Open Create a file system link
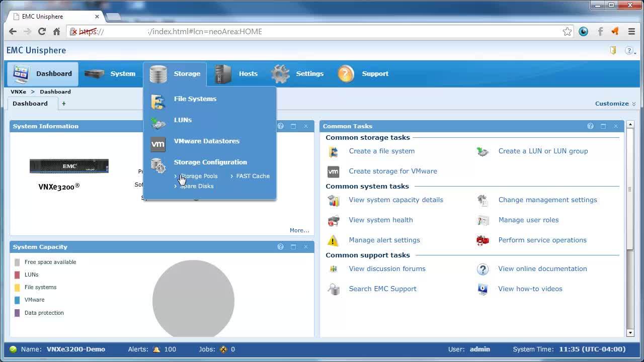This screenshot has width=644, height=362. tap(382, 151)
